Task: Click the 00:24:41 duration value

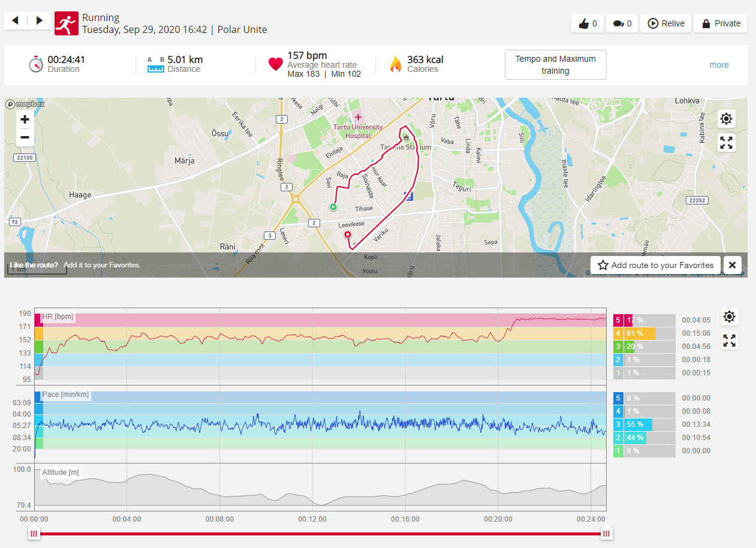Action: tap(66, 59)
